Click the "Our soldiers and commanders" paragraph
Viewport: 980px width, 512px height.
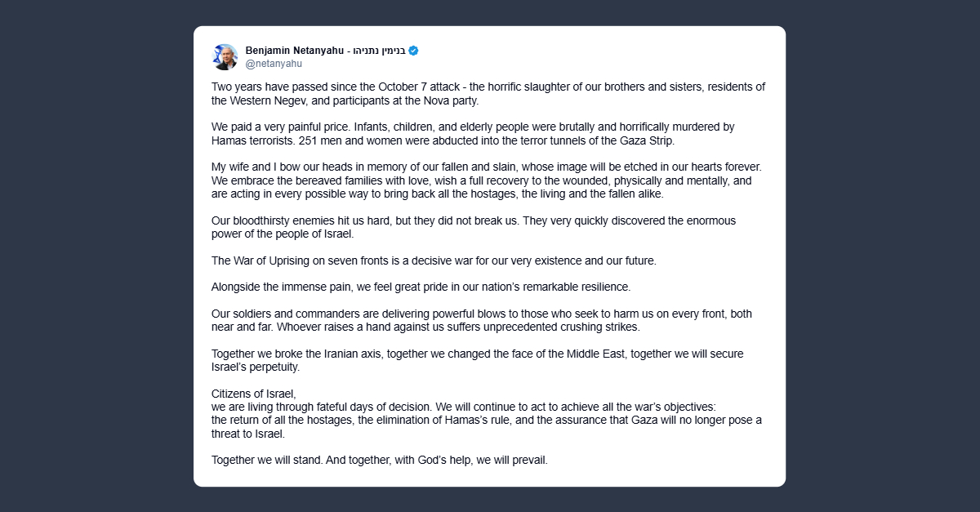click(x=481, y=320)
